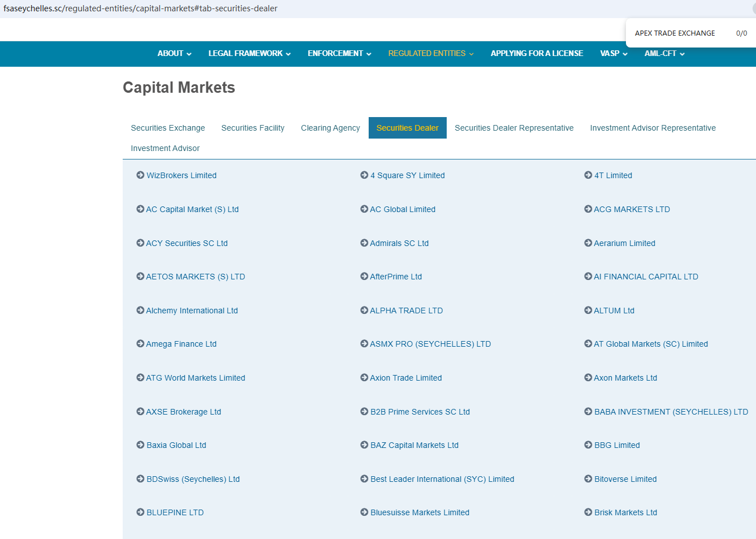Open the Brisk Markets Ltd link

tap(625, 512)
